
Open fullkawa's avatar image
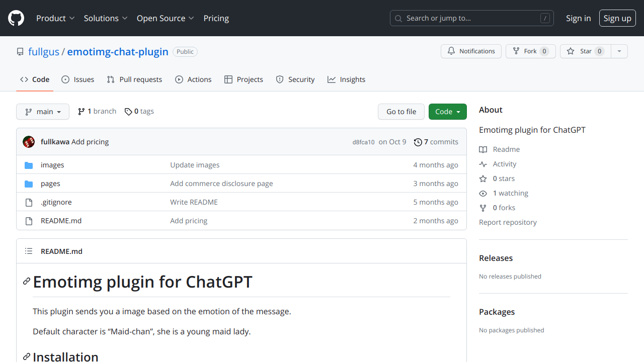pos(29,142)
